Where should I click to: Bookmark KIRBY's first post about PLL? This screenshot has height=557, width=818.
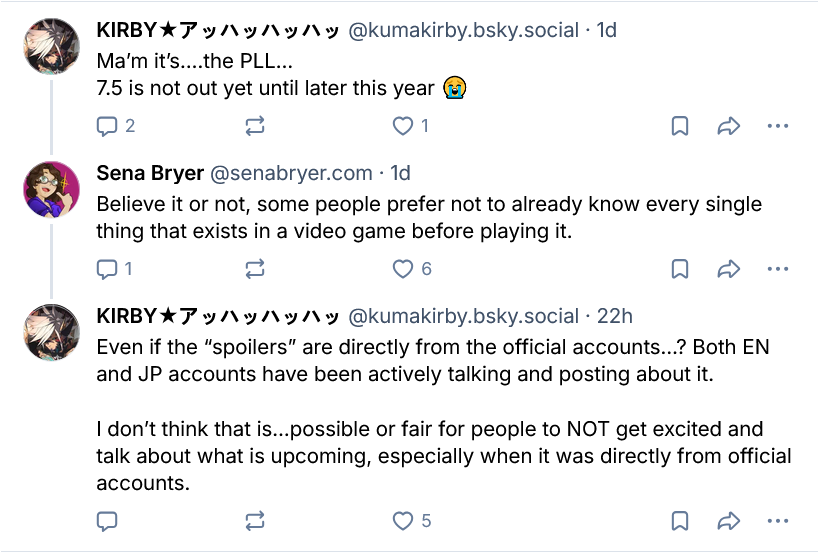point(679,126)
